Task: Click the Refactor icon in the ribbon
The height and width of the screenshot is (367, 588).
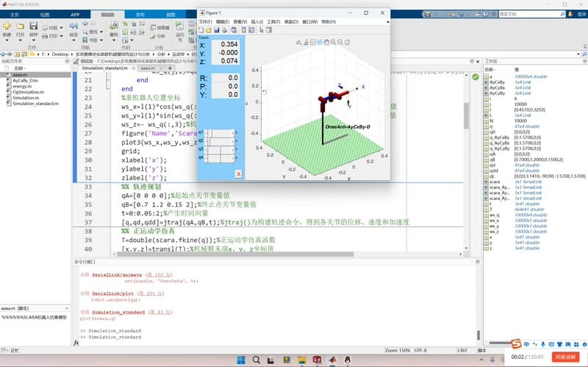Action: click(114, 26)
